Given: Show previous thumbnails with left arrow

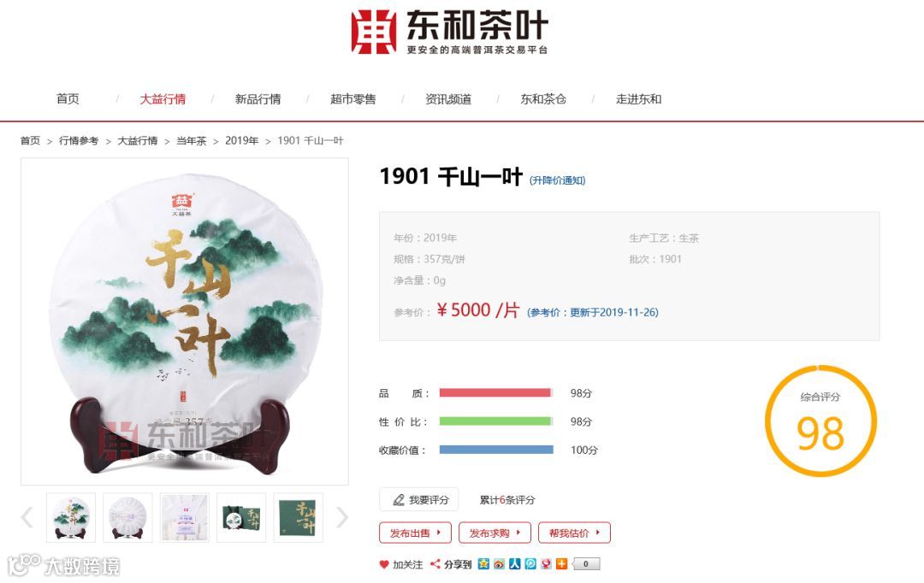Looking at the screenshot, I should pyautogui.click(x=27, y=518).
